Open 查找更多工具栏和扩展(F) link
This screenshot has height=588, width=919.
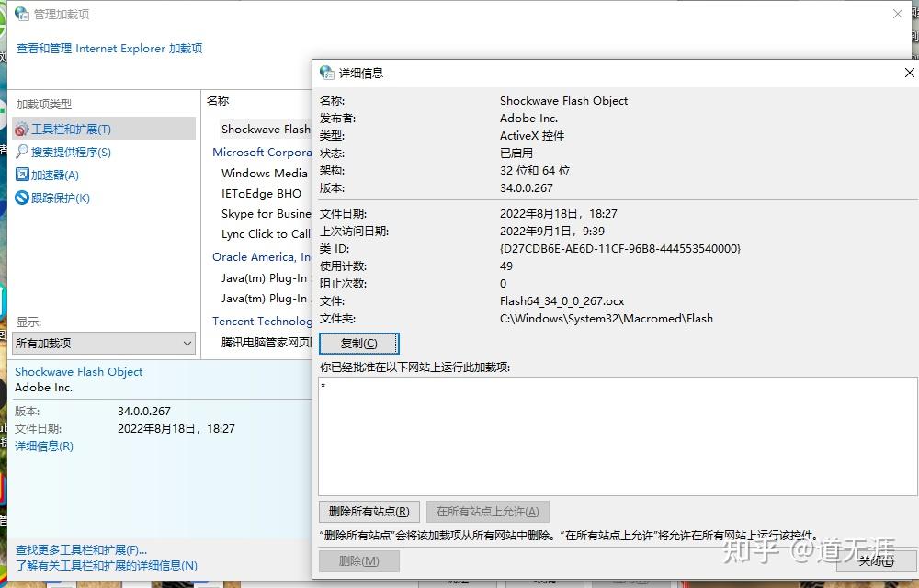pyautogui.click(x=81, y=550)
